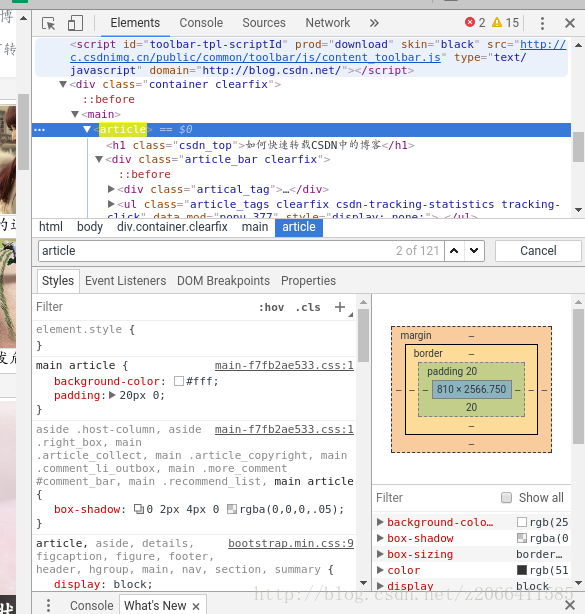Screen dimensions: 585x614
Task: Expand the computed background-color property
Action: 380,522
